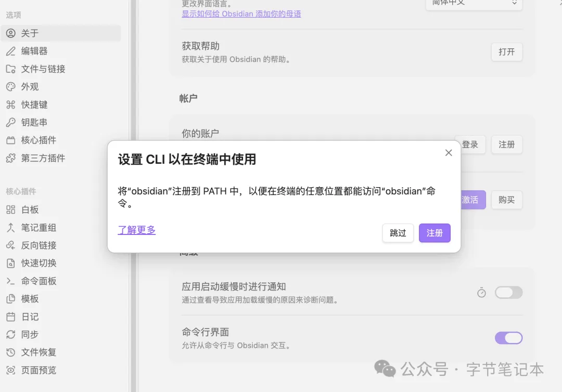
Task: Click the 外观 palette icon
Action: (x=11, y=87)
